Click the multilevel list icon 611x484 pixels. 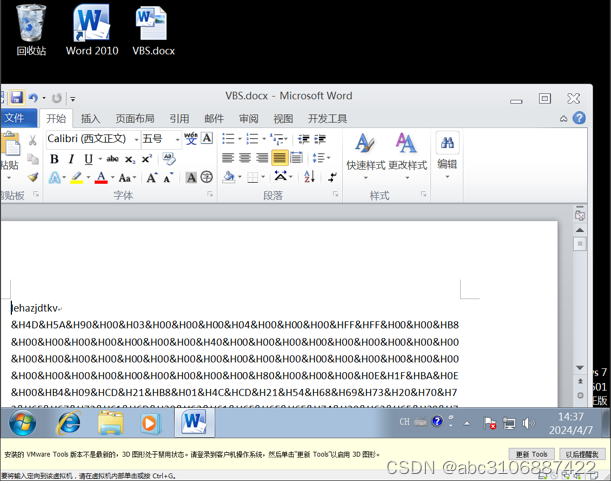click(277, 139)
